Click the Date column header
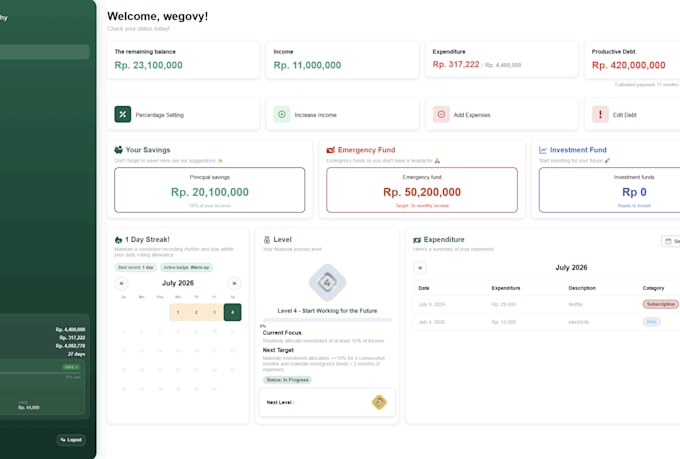This screenshot has width=680, height=459. point(424,288)
